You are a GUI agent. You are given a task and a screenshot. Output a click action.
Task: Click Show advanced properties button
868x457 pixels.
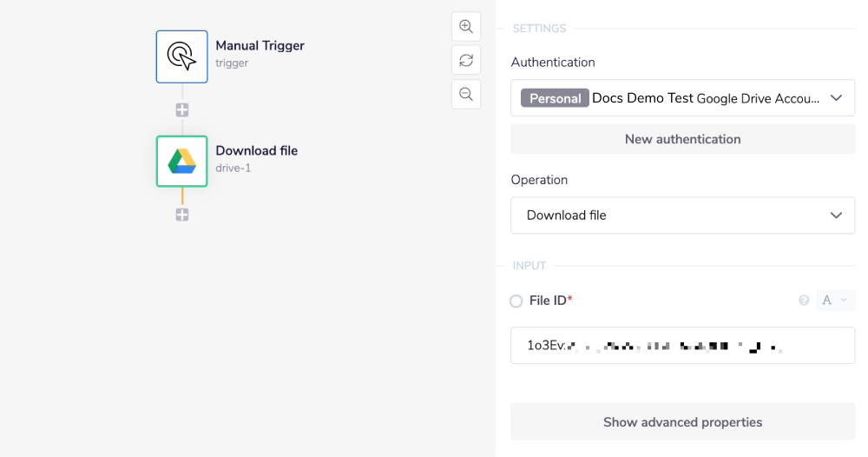pyautogui.click(x=682, y=422)
